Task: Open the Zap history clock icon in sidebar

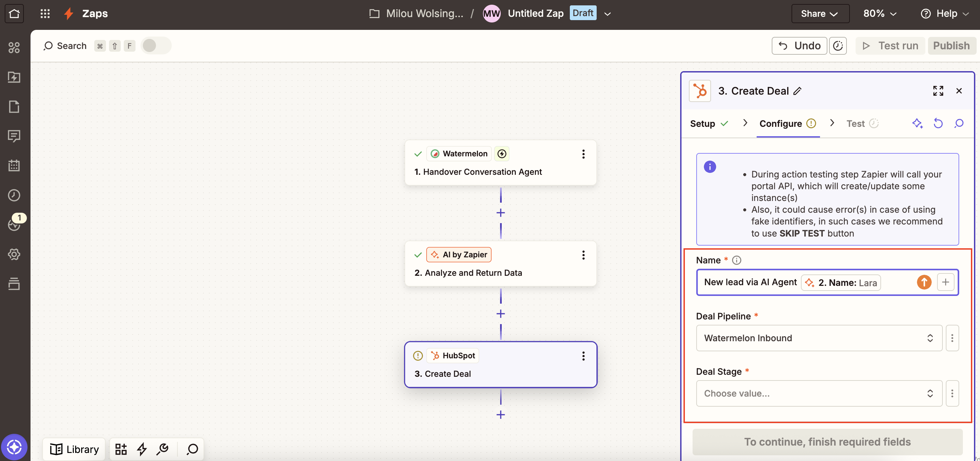Action: point(14,195)
